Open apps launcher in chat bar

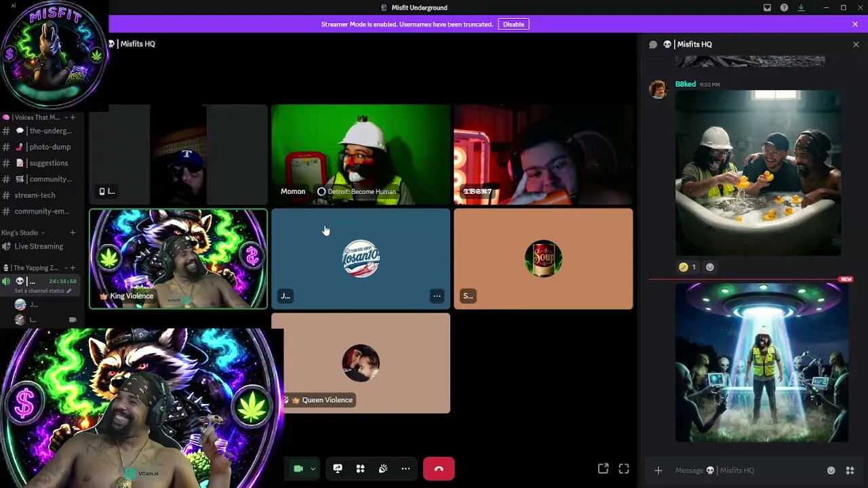(x=850, y=470)
